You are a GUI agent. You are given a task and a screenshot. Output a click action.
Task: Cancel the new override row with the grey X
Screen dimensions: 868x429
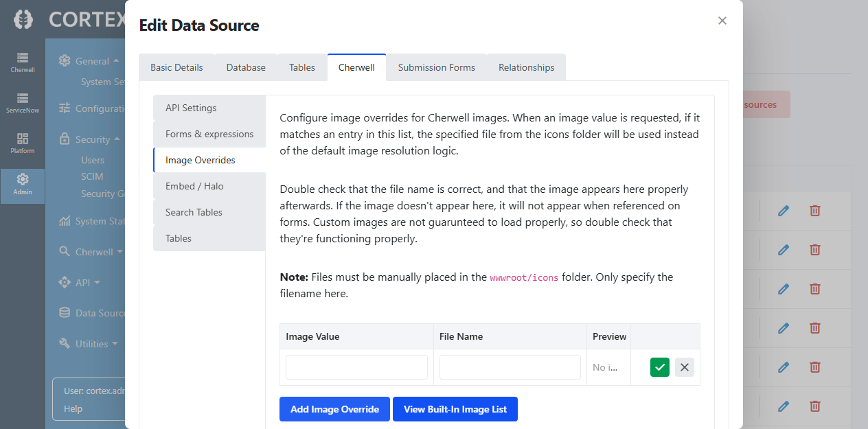click(685, 367)
